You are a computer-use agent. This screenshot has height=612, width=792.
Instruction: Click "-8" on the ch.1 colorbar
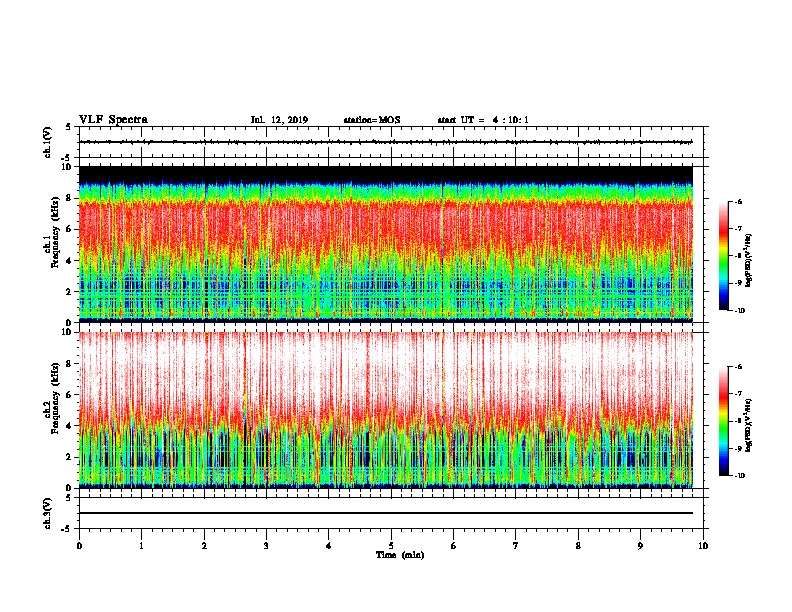tap(738, 256)
